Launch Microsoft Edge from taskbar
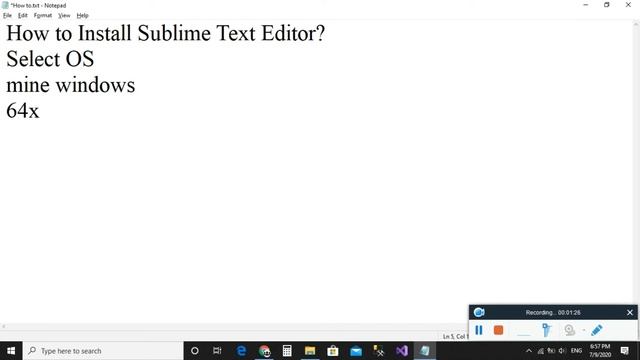 pyautogui.click(x=241, y=351)
